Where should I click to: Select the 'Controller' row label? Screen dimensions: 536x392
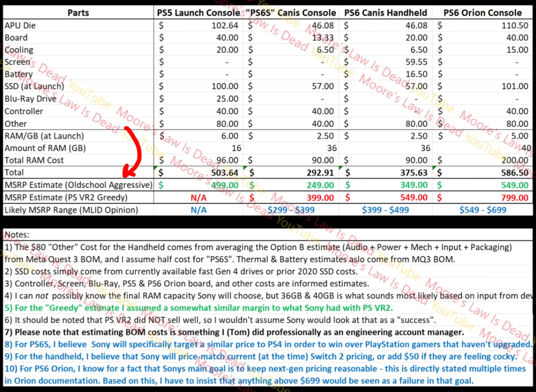click(24, 111)
